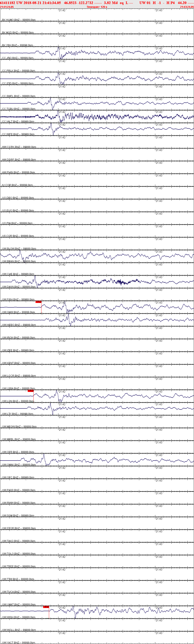Click the "UW.DAVN BHZ" station label
This screenshot has height=644, width=194.
pyautogui.click(x=11, y=287)
